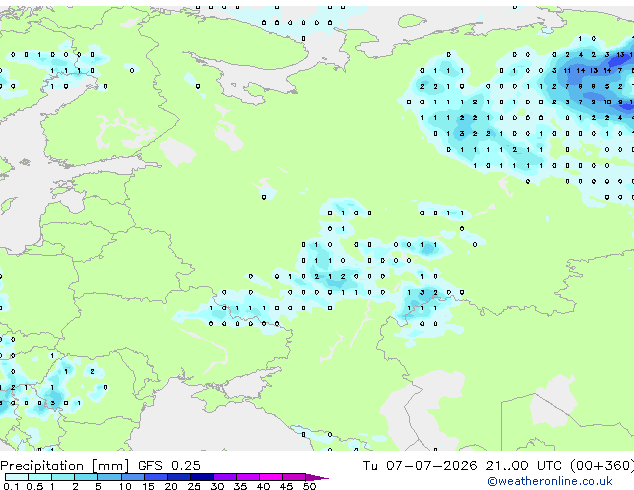Click legend tick label "10"

[125, 486]
